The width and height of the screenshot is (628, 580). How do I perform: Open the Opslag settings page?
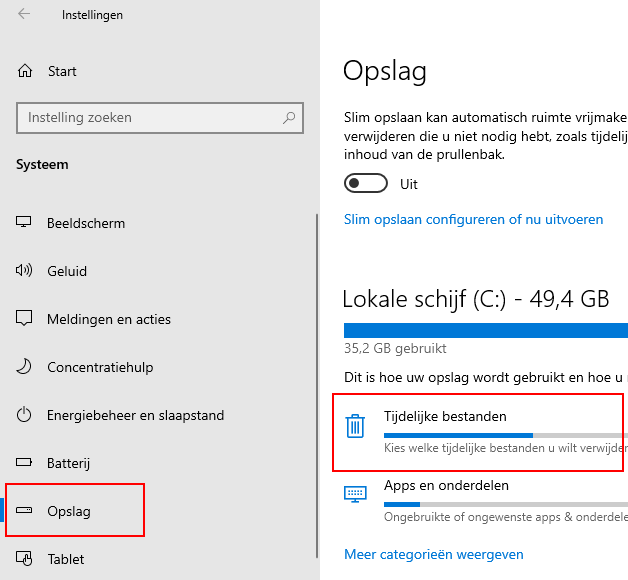pyautogui.click(x=69, y=511)
